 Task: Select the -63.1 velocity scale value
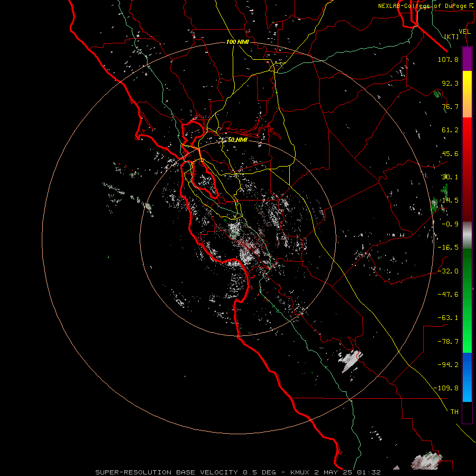[x=448, y=318]
